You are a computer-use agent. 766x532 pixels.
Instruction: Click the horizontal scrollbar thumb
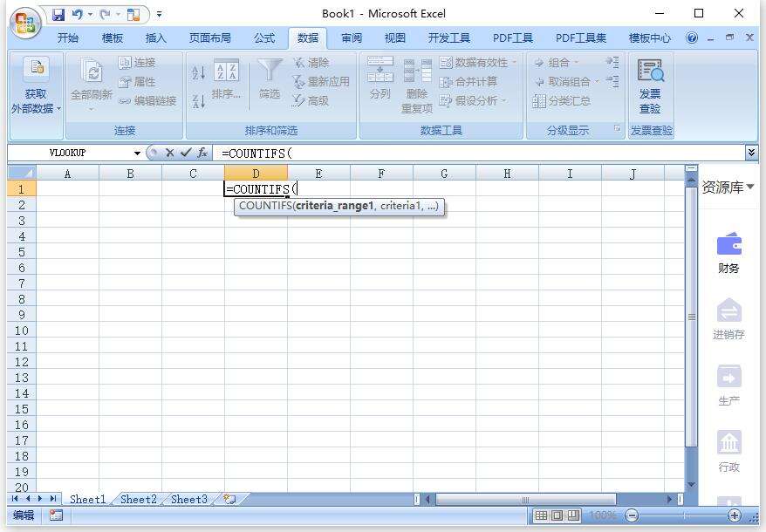[x=526, y=499]
